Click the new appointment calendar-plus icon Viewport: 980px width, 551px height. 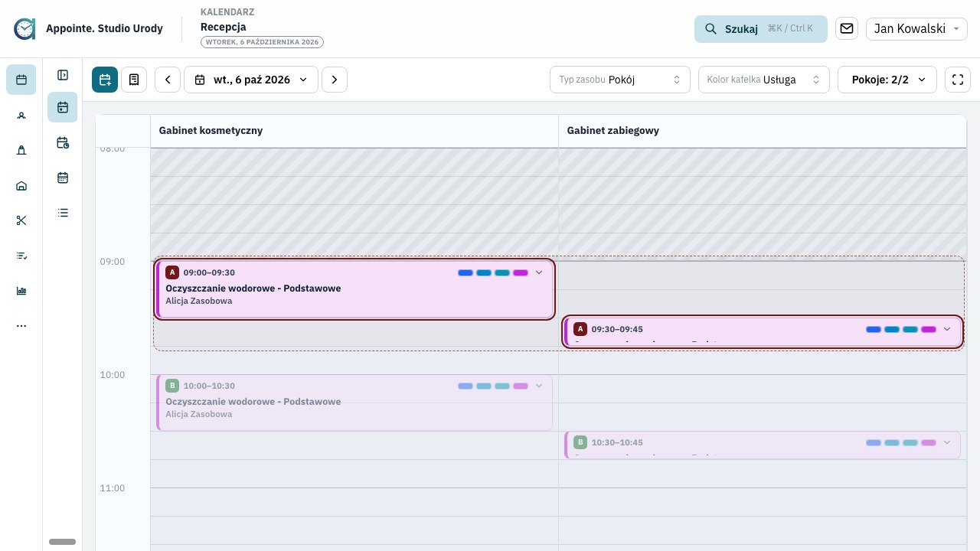coord(105,80)
